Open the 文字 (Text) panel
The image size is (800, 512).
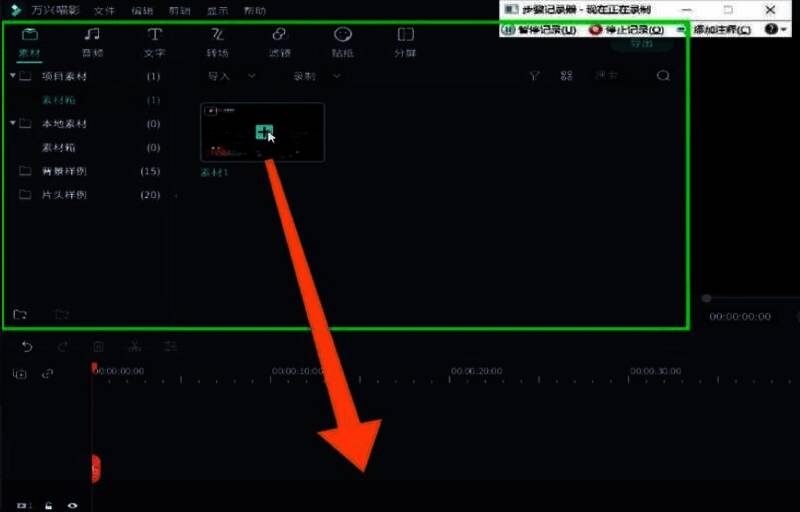point(155,41)
